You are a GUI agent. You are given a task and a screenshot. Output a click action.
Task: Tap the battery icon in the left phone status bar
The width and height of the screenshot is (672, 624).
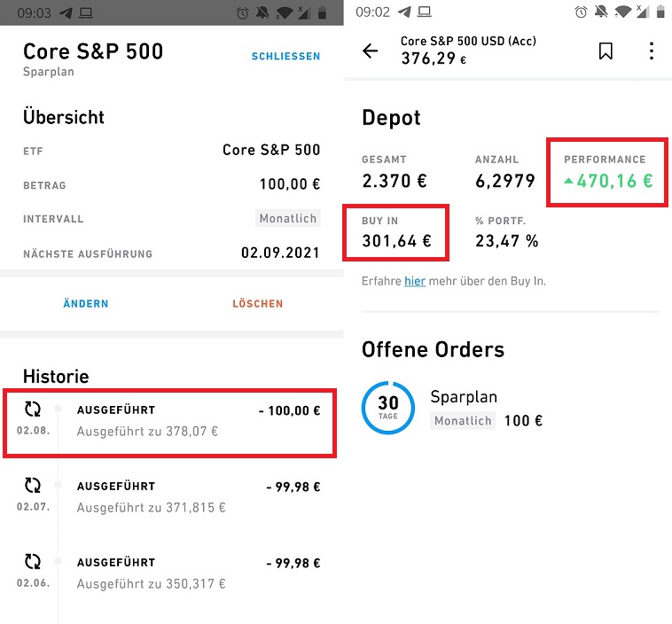pyautogui.click(x=322, y=12)
